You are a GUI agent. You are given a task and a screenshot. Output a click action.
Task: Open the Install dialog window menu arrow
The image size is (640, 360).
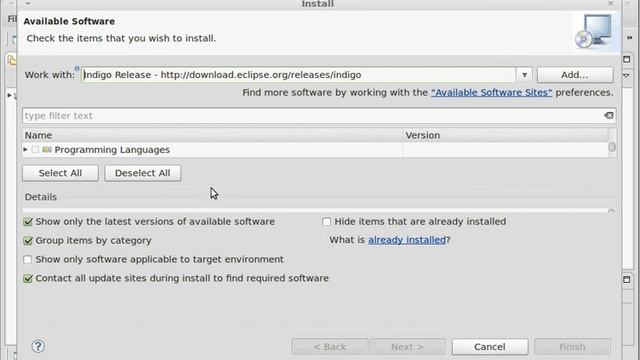28,3
